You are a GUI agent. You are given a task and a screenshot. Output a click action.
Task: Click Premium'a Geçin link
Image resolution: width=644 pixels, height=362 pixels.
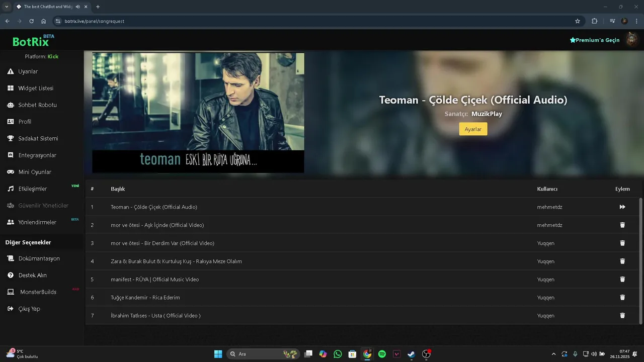pyautogui.click(x=595, y=40)
